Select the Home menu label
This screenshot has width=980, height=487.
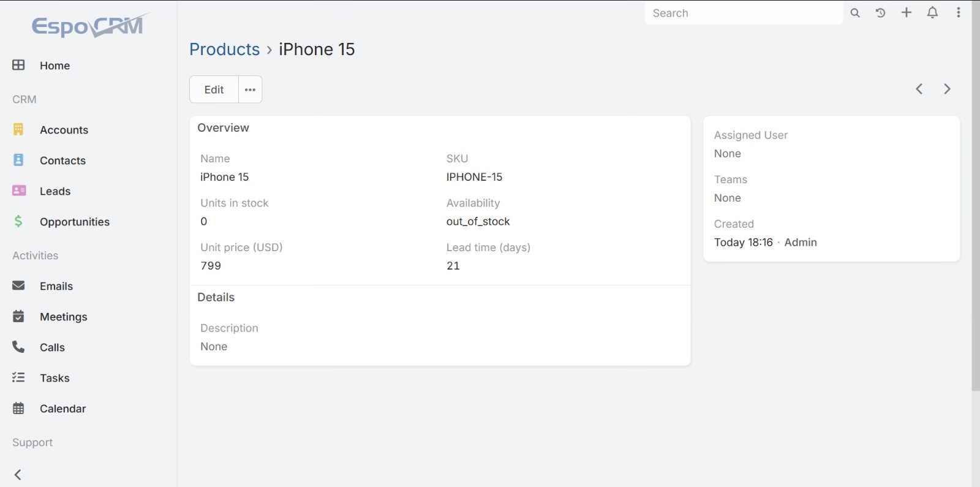[55, 66]
